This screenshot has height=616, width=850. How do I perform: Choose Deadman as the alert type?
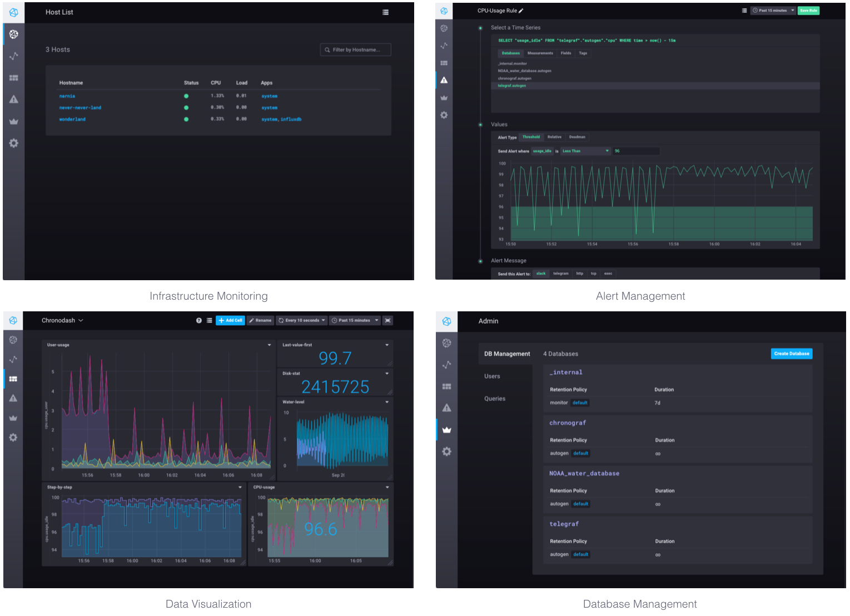[x=577, y=137]
